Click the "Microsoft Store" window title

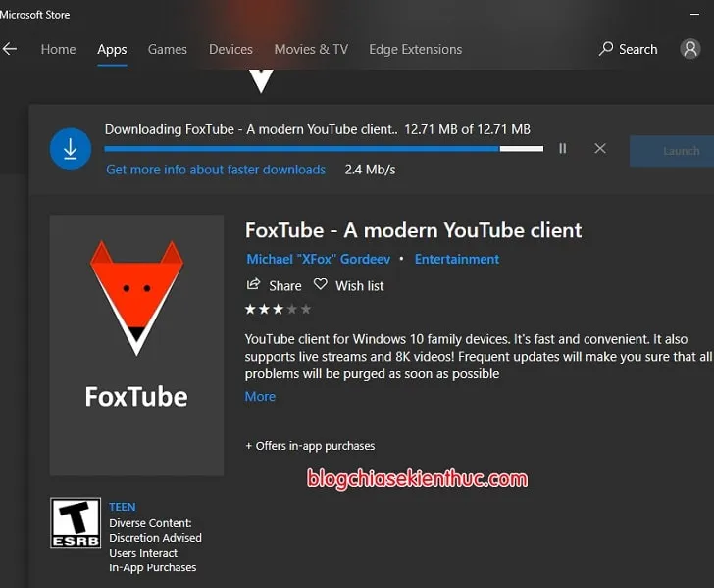point(35,15)
